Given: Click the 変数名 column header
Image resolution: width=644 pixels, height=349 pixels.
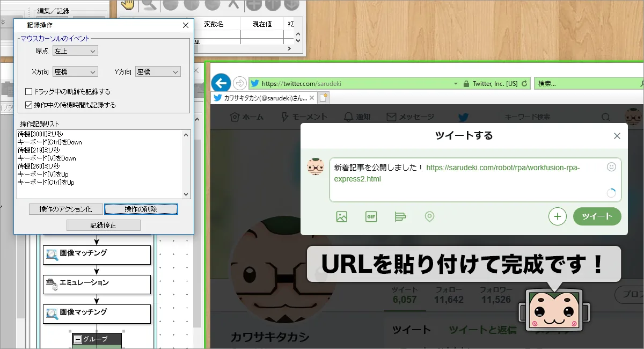Looking at the screenshot, I should (214, 24).
